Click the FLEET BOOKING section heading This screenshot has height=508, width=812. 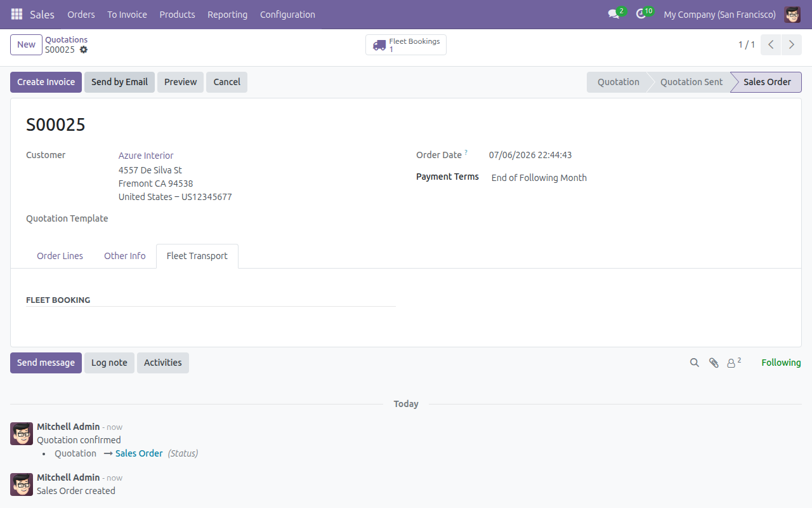pos(58,300)
